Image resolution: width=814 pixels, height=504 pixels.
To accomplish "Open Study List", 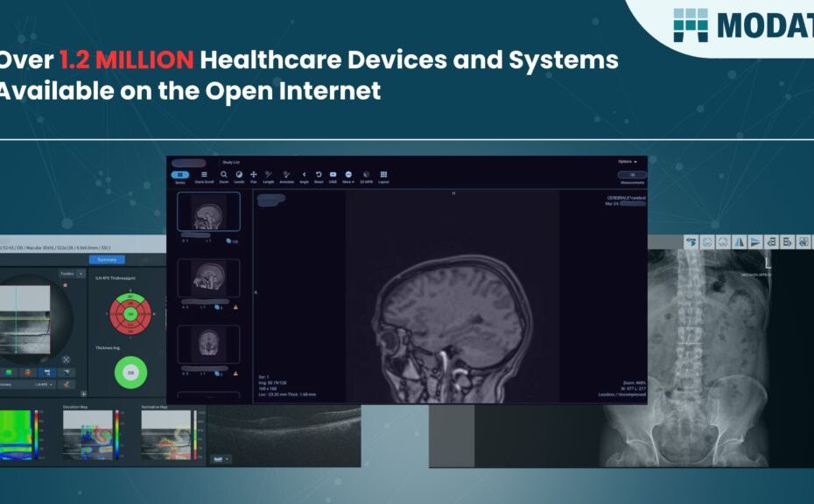I will (x=231, y=163).
